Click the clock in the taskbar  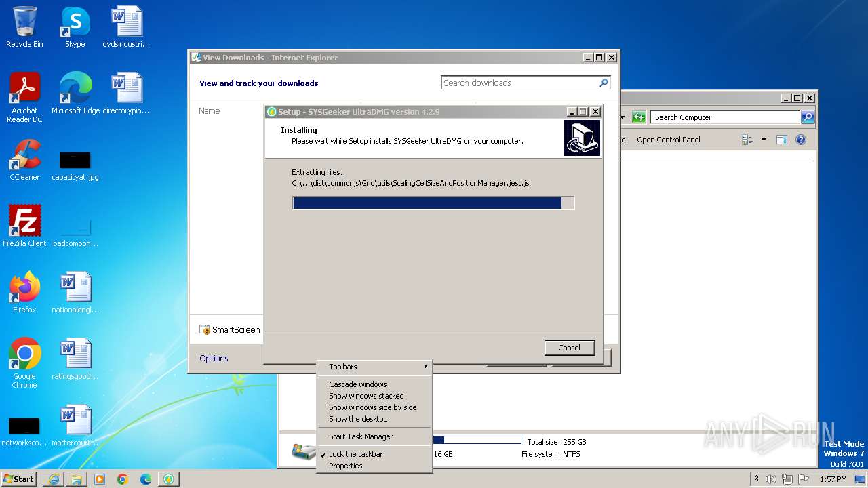833,479
